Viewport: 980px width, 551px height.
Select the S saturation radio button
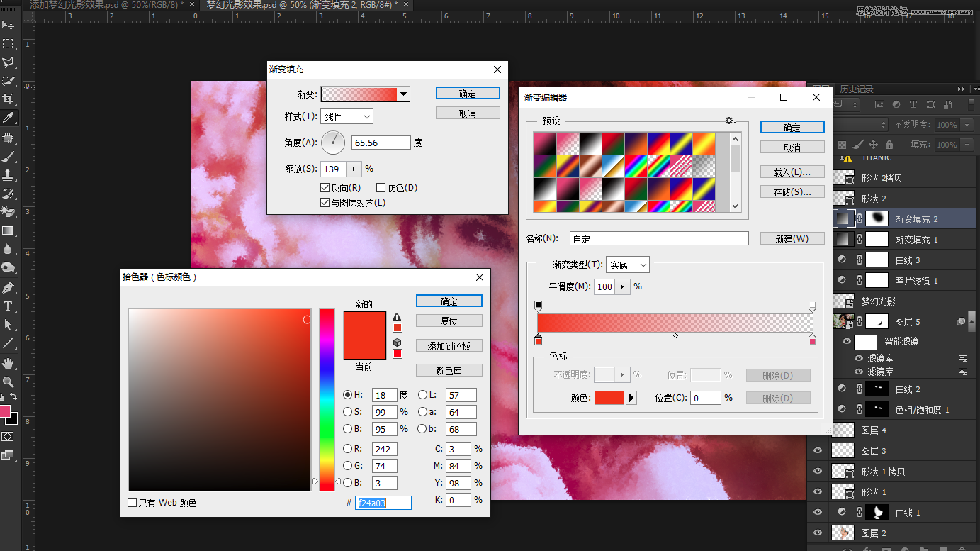[348, 412]
